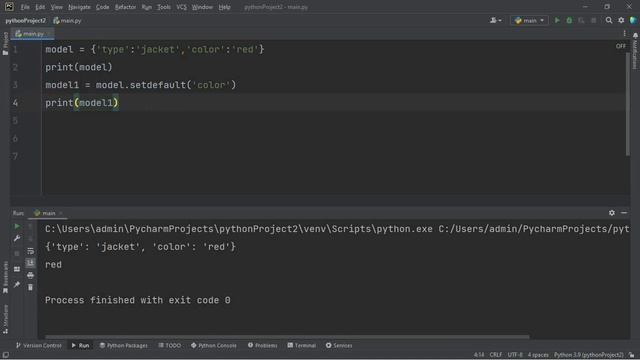The width and height of the screenshot is (640, 360).
Task: Open the Window menu
Action: (x=202, y=7)
